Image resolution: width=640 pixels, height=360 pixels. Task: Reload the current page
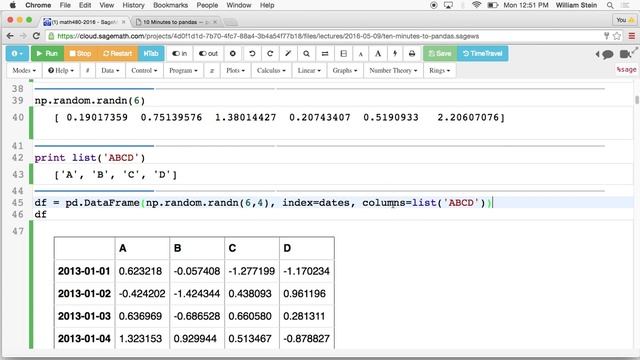(x=36, y=36)
